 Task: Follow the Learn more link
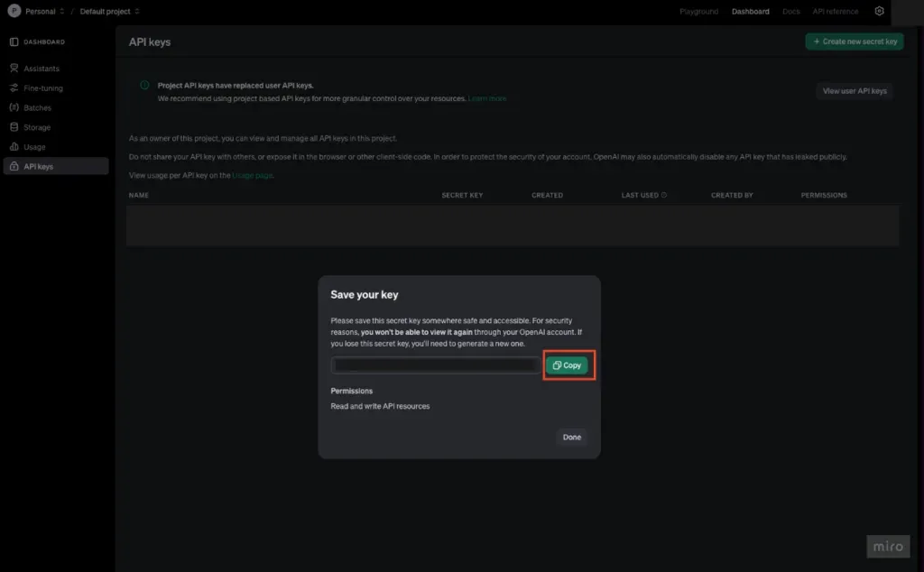tap(487, 98)
